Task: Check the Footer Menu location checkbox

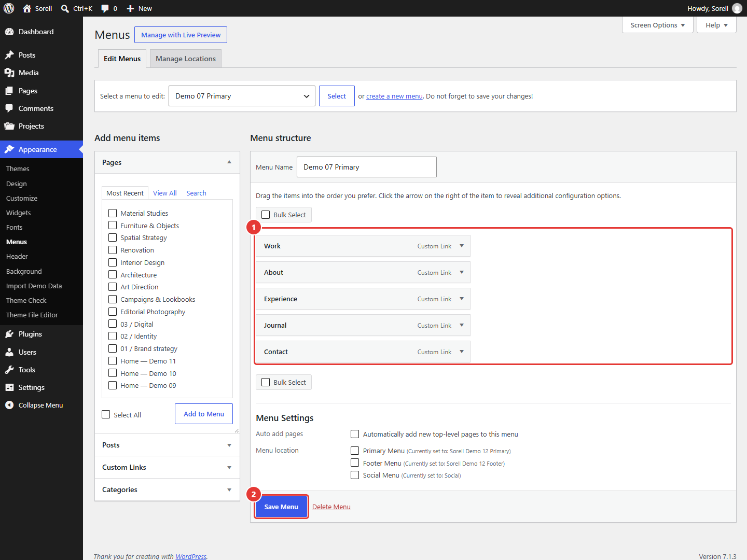Action: click(x=355, y=463)
